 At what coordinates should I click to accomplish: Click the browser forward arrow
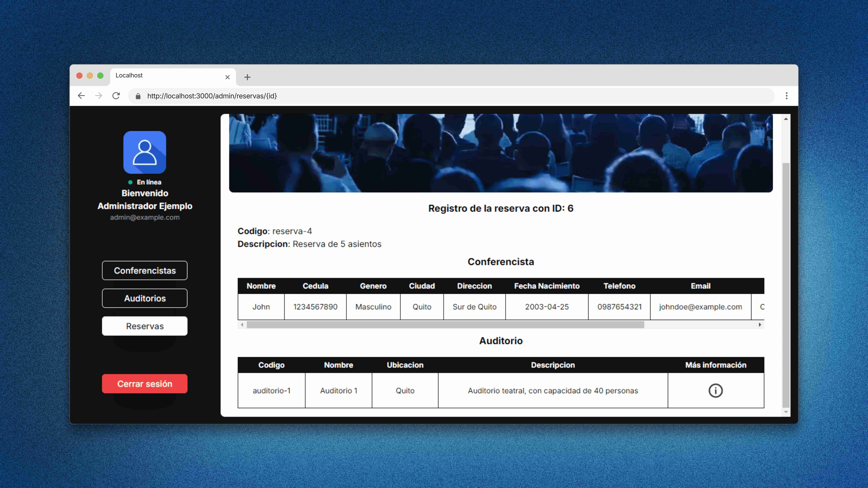[98, 96]
